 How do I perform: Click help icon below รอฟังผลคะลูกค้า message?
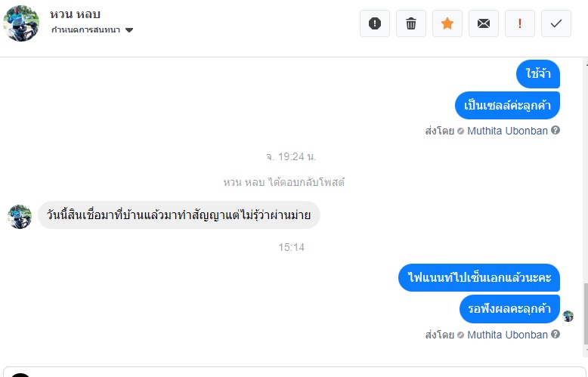[x=556, y=335]
